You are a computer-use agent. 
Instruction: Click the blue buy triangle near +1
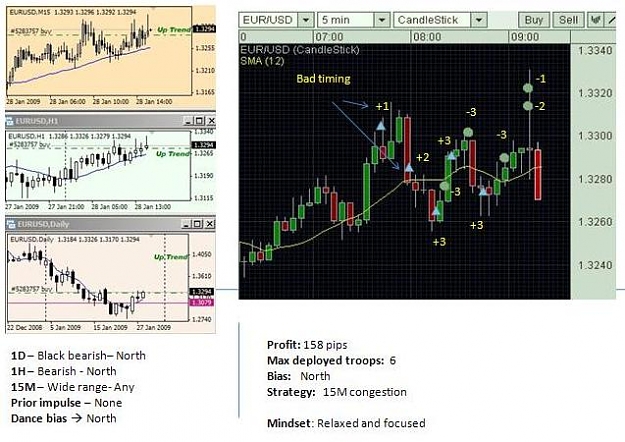381,126
